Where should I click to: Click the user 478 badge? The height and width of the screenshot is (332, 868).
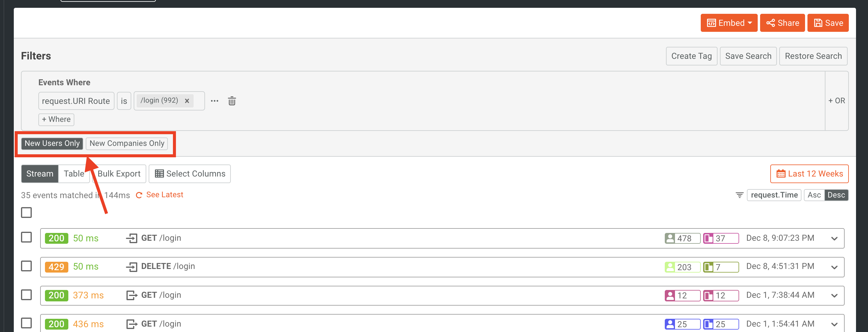(x=682, y=238)
